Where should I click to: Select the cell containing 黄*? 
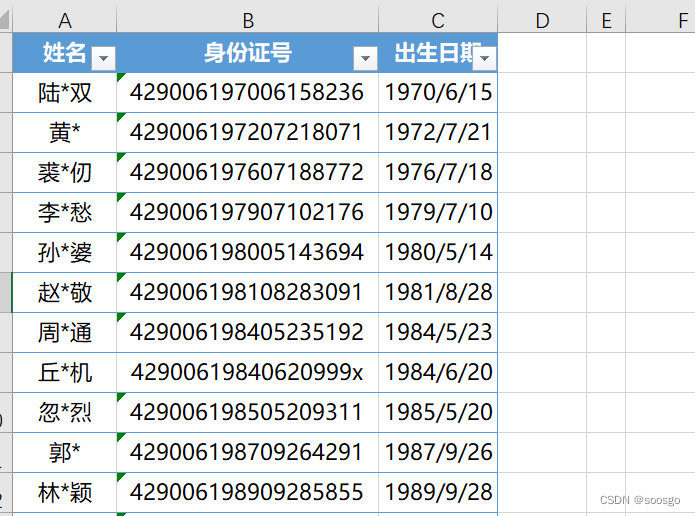tap(65, 133)
